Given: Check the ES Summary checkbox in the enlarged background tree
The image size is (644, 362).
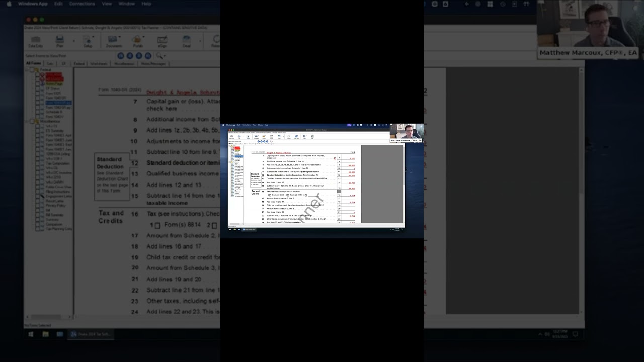Looking at the screenshot, I should pyautogui.click(x=38, y=131).
